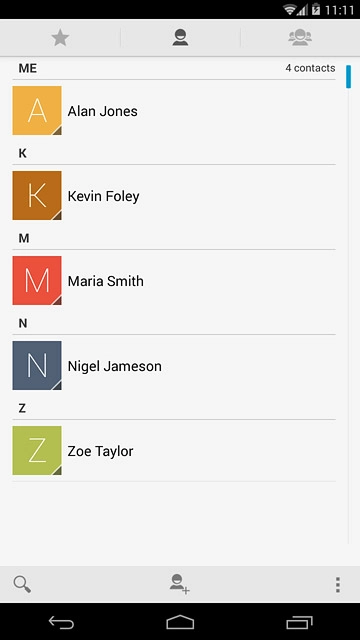360x640 pixels.
Task: Tap Nigel Jameson blue N avatar
Action: click(x=37, y=365)
